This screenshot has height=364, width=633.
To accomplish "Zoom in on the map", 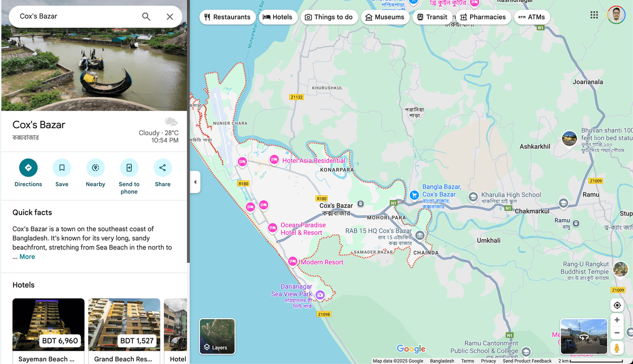I will coord(617,320).
